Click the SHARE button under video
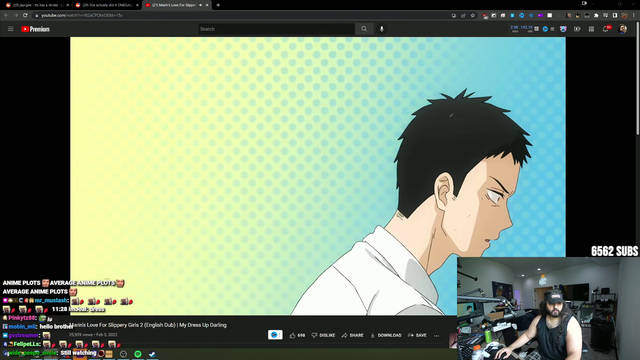This screenshot has height=360, width=640. point(353,335)
